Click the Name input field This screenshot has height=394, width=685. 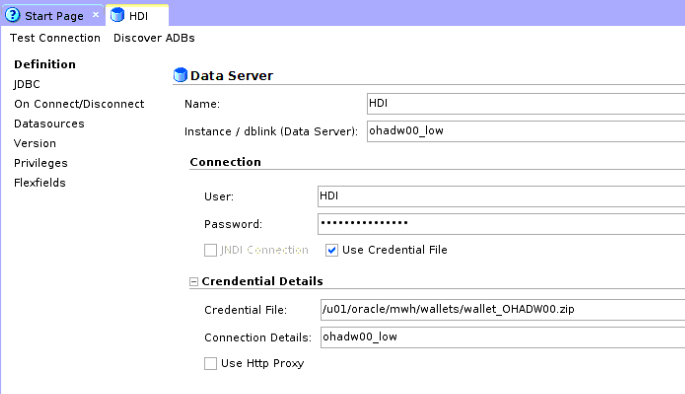(x=526, y=104)
